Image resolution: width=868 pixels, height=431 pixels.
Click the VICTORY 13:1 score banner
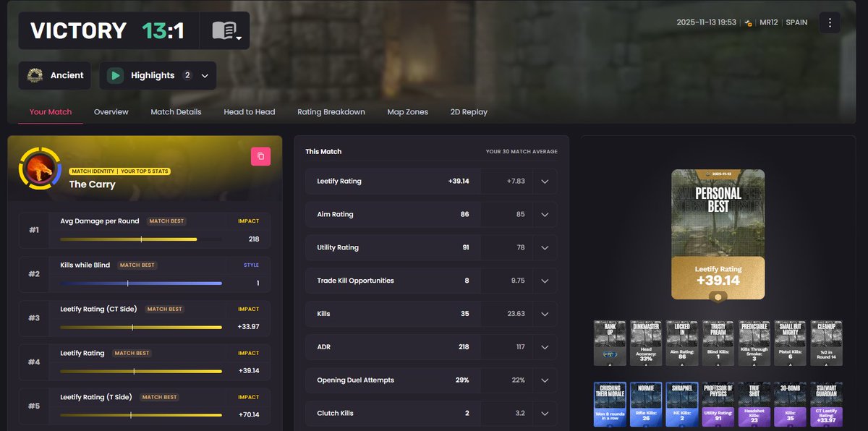coord(107,30)
